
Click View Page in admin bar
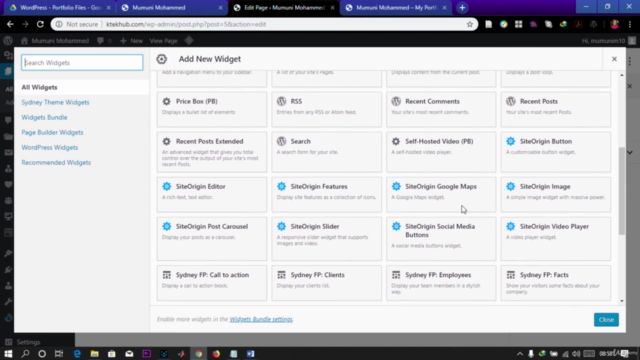[x=163, y=41]
